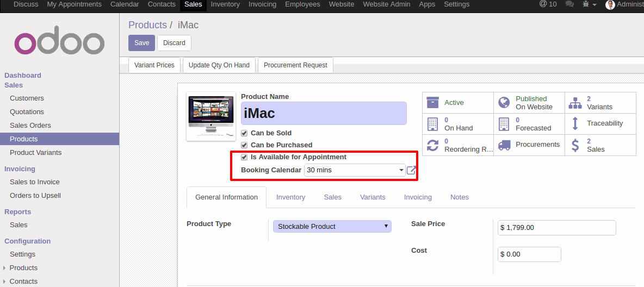Open the Sales top menu
The image size is (644, 287).
(x=193, y=4)
